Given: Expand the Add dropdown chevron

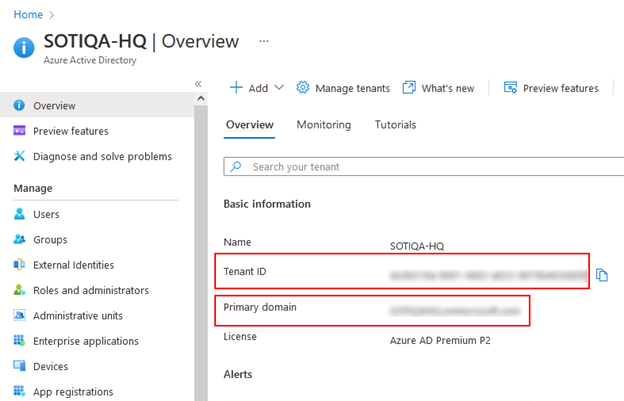Looking at the screenshot, I should (279, 87).
